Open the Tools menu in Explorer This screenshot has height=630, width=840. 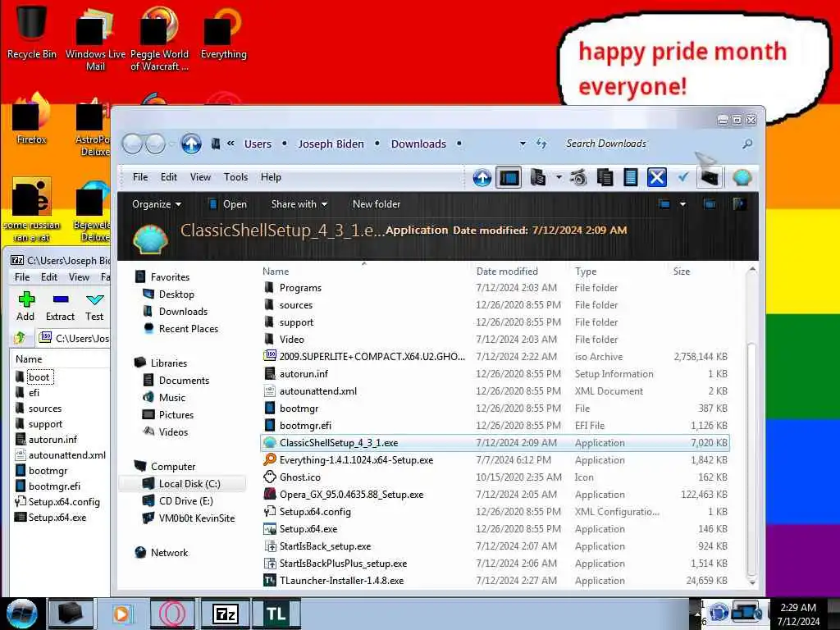click(235, 177)
